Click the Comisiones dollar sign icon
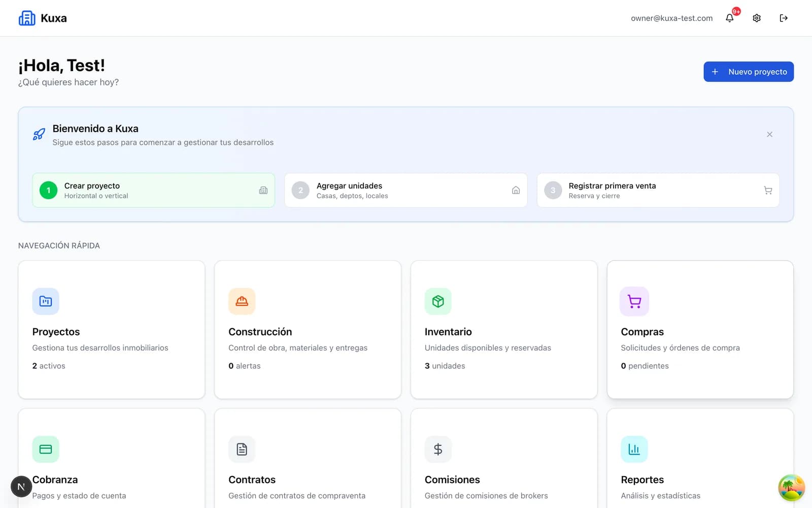This screenshot has width=812, height=508. (438, 449)
